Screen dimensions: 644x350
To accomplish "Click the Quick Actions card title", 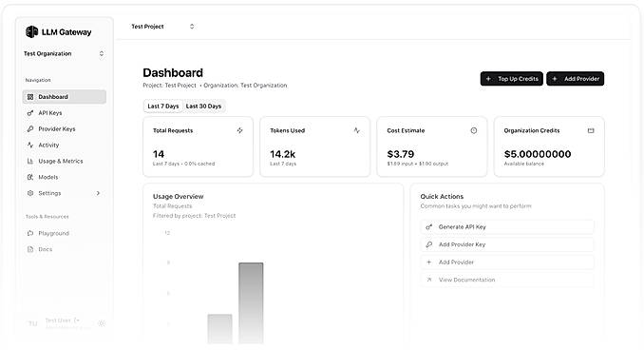I will pyautogui.click(x=442, y=197).
